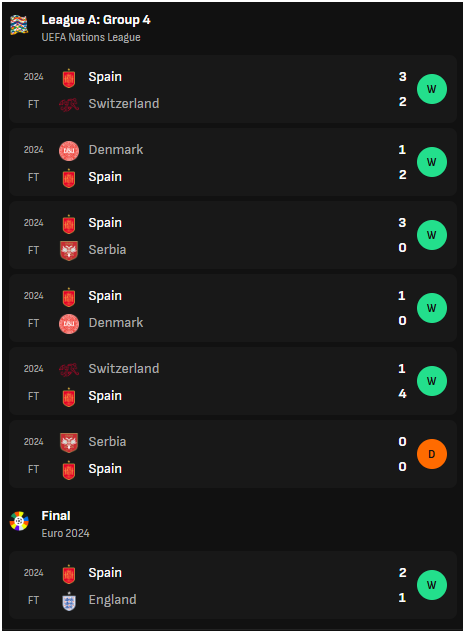This screenshot has height=633, width=465.
Task: Click W badge on Switzerland 1-4 Spain row
Action: tap(431, 381)
